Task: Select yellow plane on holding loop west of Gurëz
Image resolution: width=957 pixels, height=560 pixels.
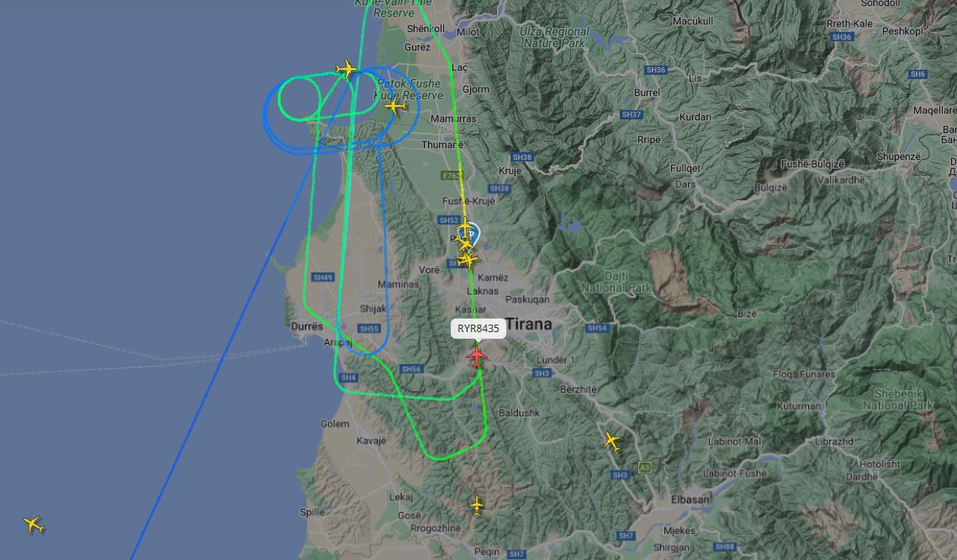Action: click(x=346, y=68)
